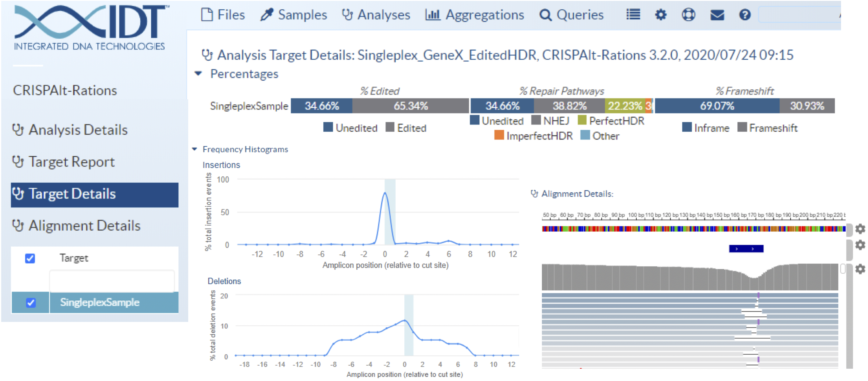Image resolution: width=868 pixels, height=381 pixels.
Task: Collapse the Percentages section
Action: click(x=198, y=73)
